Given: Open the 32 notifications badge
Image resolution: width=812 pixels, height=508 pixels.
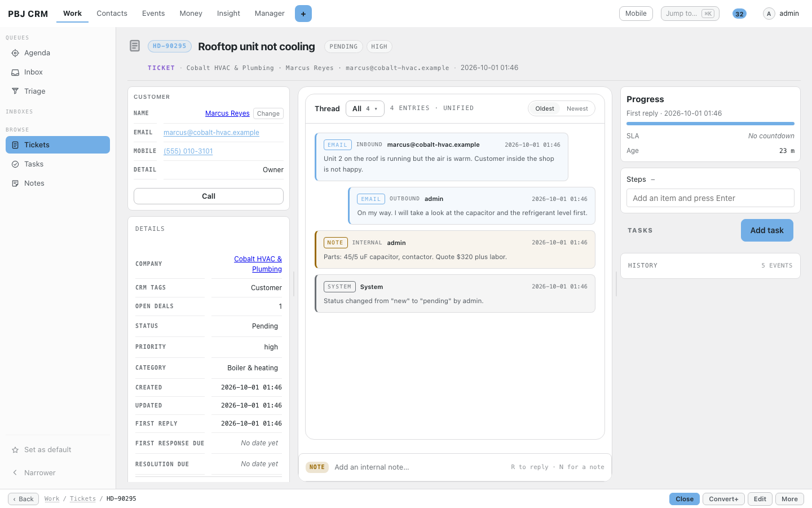Looking at the screenshot, I should pyautogui.click(x=739, y=14).
